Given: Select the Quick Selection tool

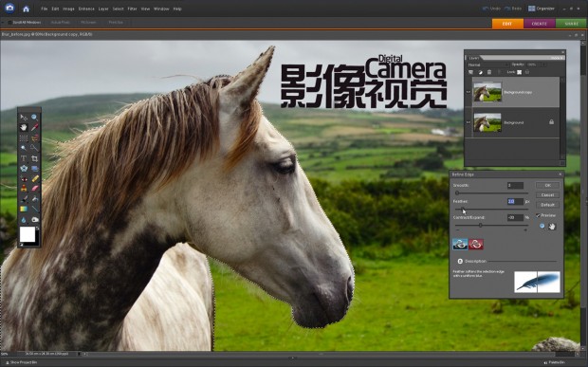Looking at the screenshot, I should click(x=24, y=148).
